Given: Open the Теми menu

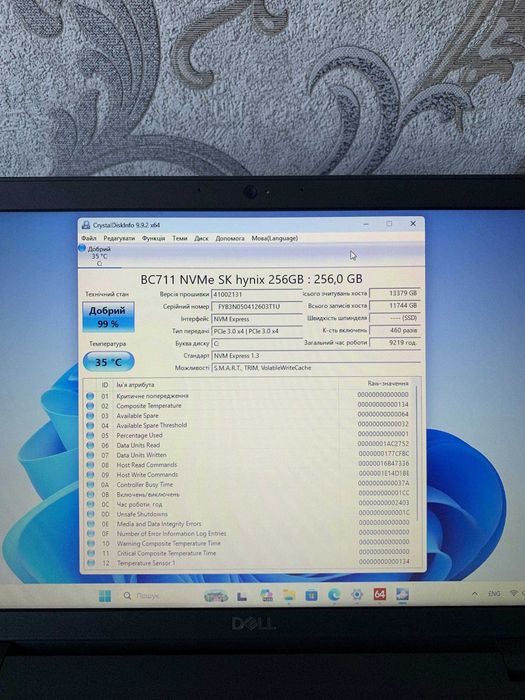Looking at the screenshot, I should 180,238.
